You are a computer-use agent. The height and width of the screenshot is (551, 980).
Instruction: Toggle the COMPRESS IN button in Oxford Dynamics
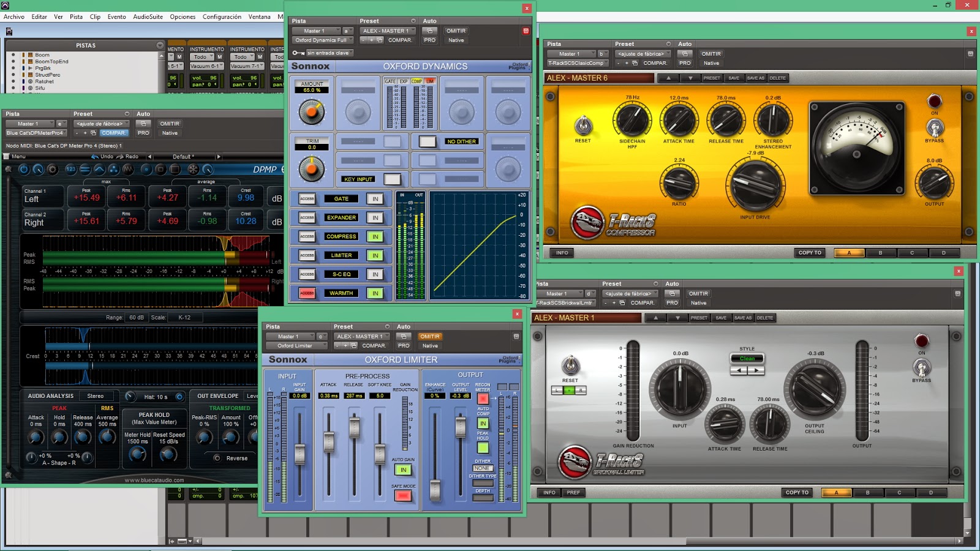(375, 236)
